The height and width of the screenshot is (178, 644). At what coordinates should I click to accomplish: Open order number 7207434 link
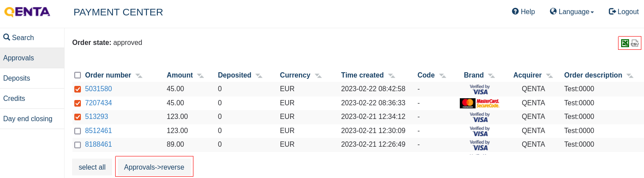click(98, 103)
